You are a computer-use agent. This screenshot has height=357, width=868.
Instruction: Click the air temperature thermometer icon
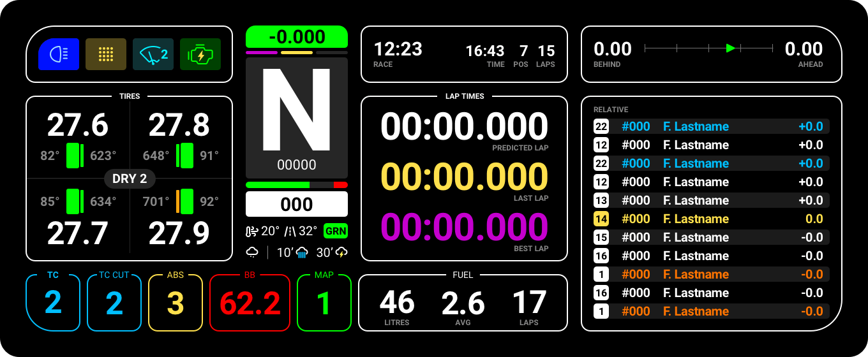(253, 231)
